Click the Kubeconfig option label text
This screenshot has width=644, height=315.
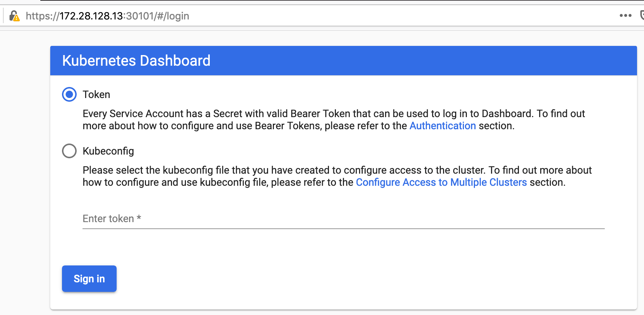[x=108, y=151]
